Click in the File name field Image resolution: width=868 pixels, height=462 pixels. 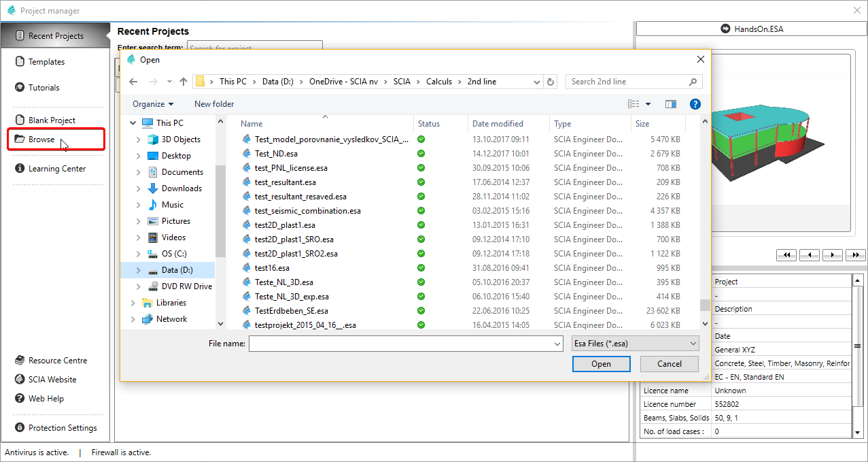click(x=405, y=344)
